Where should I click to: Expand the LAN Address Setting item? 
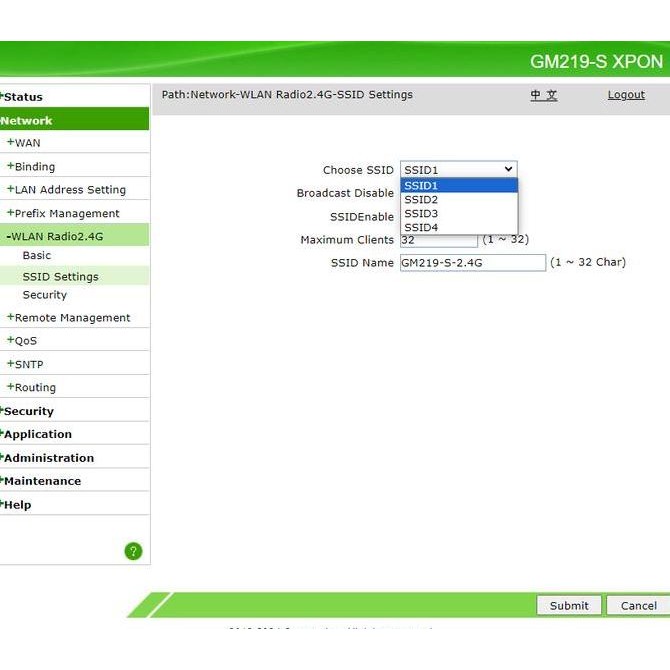tap(70, 190)
